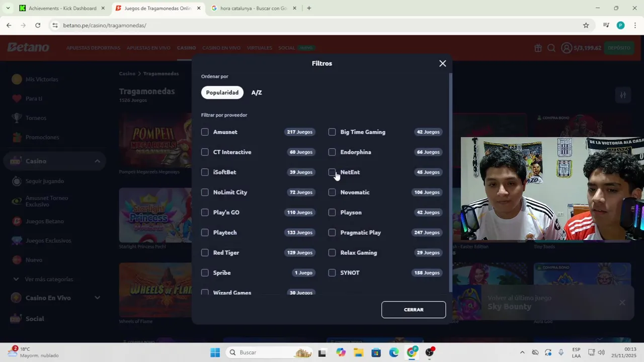Tick the Novomatic checkbox

[332, 192]
